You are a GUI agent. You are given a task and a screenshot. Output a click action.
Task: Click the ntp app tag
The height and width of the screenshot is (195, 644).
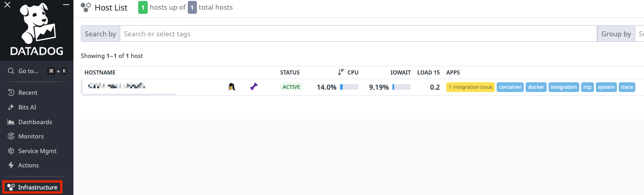coord(588,87)
